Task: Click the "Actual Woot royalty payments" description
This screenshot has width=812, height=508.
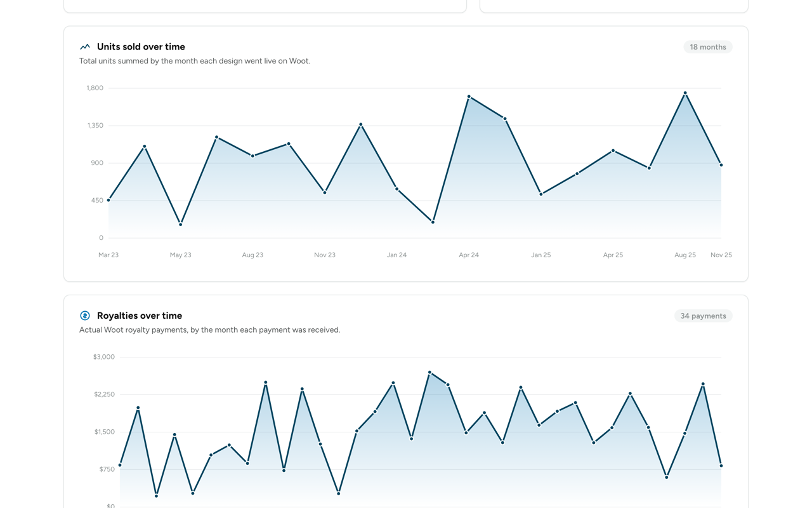Action: (210, 330)
